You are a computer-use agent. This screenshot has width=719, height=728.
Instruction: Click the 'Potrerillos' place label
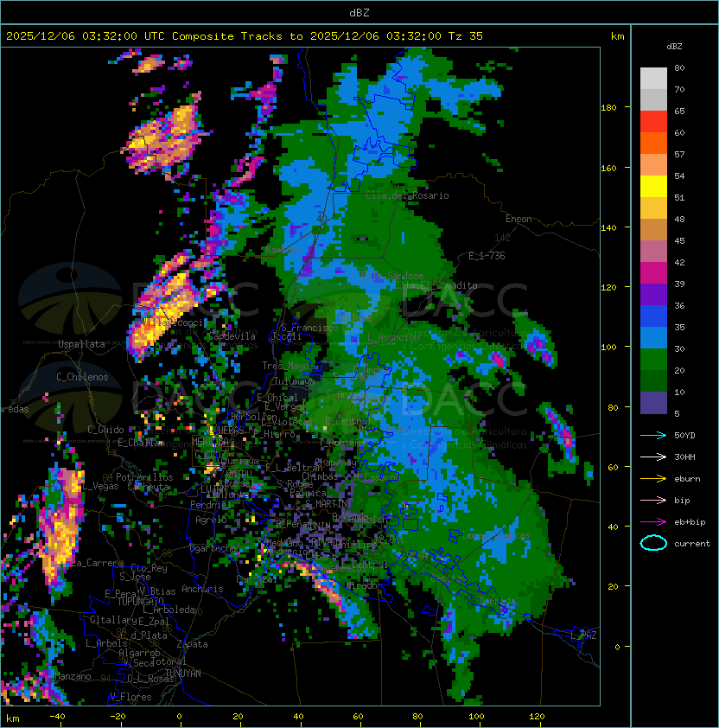(x=144, y=477)
